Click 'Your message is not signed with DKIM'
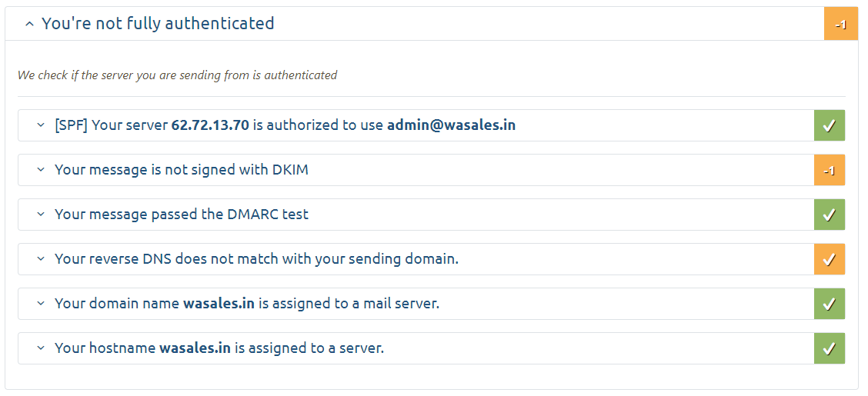The width and height of the screenshot is (868, 396). pyautogui.click(x=181, y=170)
